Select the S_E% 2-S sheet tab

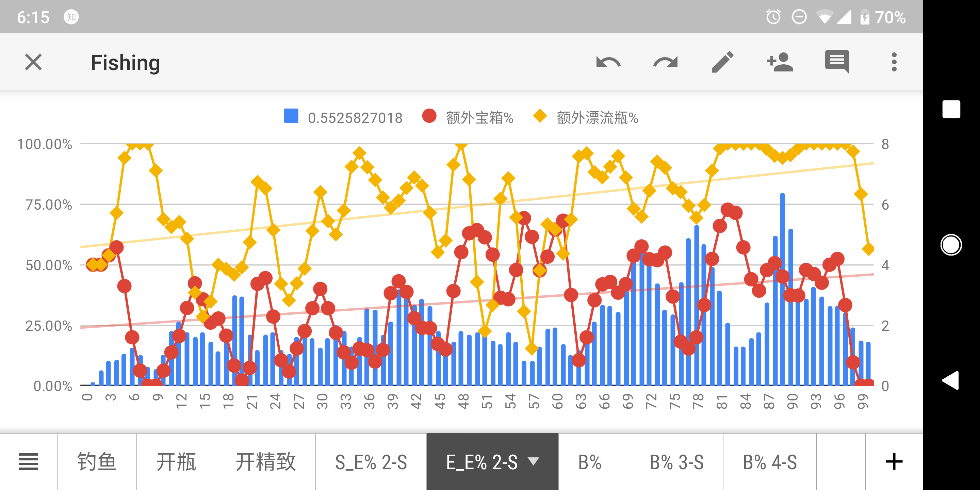[371, 462]
